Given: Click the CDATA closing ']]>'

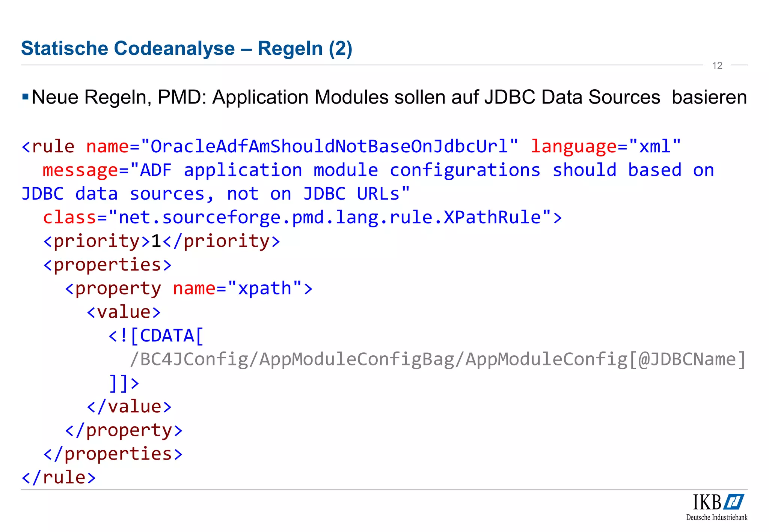Looking at the screenshot, I should (124, 383).
